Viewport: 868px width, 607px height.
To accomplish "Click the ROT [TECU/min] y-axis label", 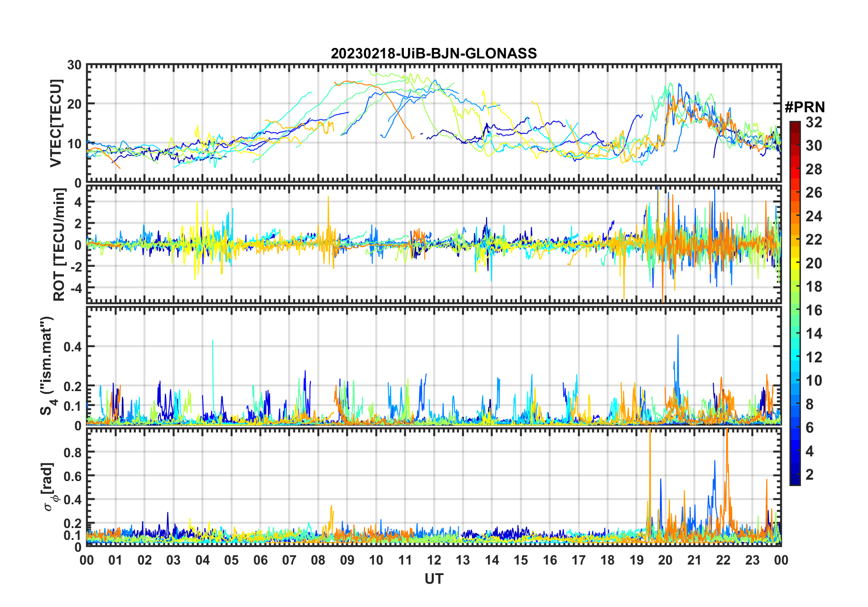I will pos(59,245).
